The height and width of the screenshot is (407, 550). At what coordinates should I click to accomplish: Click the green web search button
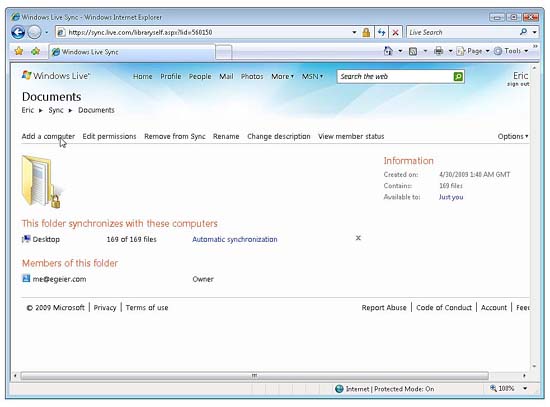tap(458, 76)
